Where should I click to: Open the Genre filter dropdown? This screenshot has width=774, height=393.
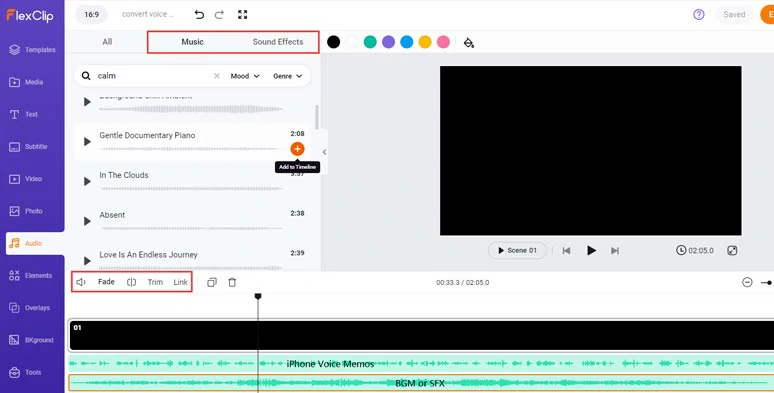pos(288,76)
